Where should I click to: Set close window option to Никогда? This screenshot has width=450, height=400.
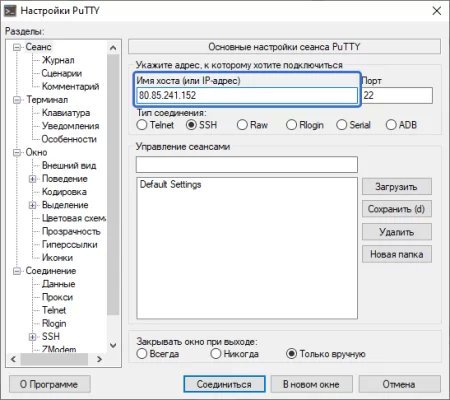click(x=216, y=354)
